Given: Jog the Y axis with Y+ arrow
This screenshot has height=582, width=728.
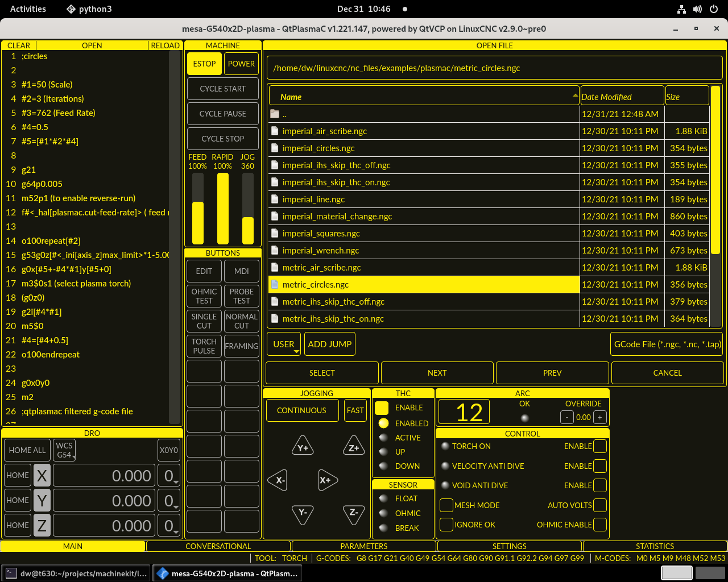Looking at the screenshot, I should pos(303,447).
